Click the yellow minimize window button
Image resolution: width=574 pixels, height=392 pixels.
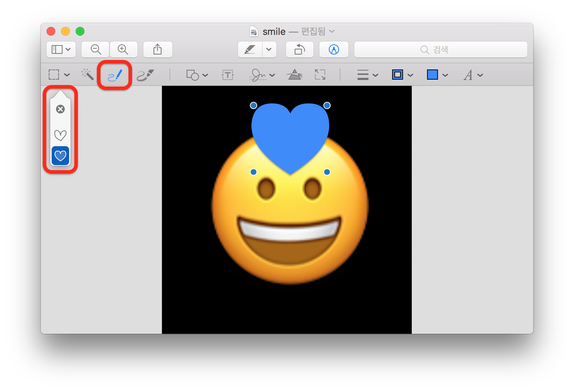pyautogui.click(x=65, y=31)
